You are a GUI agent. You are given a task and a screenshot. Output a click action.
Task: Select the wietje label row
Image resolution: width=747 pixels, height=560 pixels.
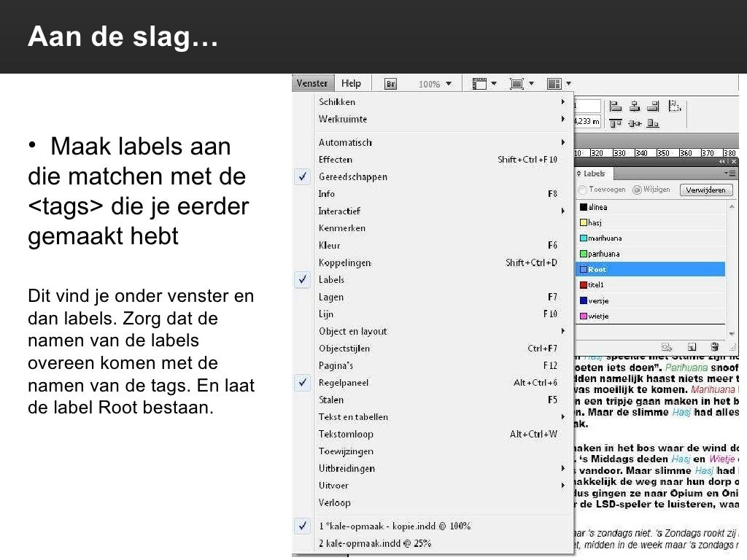point(651,316)
